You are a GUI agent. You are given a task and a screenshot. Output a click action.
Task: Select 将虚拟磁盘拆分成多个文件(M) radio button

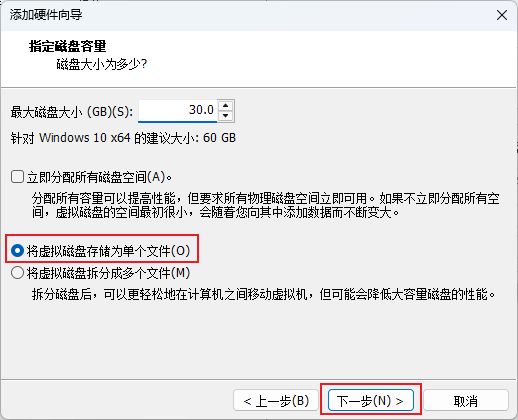click(17, 273)
